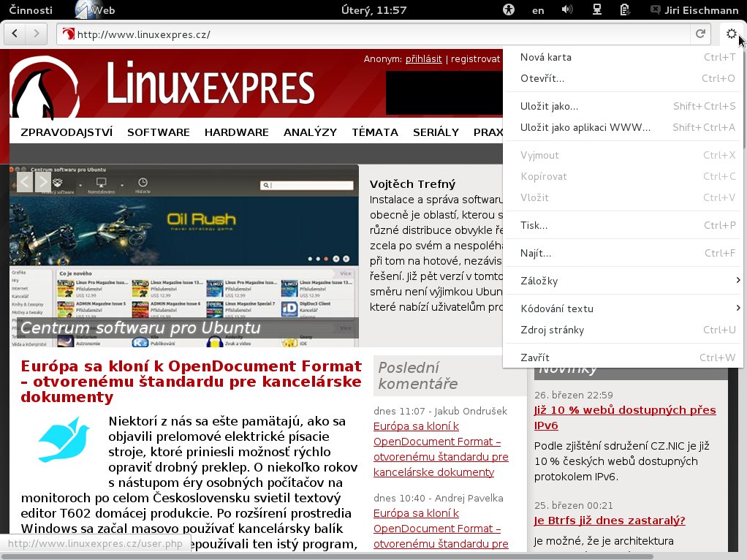Open the ZPRAVODAJSTVÍ navigation tab
Image resolution: width=747 pixels, height=560 pixels.
click(x=67, y=132)
